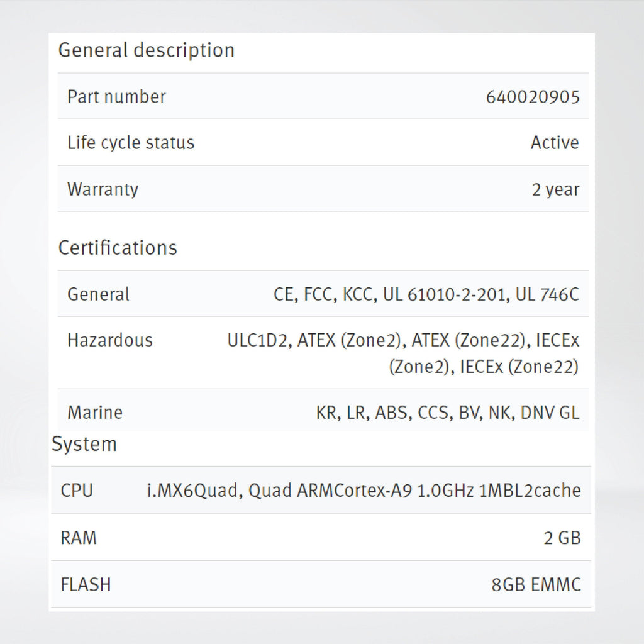Click the i.MX6Quad CPU description
Viewport: 644px width, 644px height.
364,491
